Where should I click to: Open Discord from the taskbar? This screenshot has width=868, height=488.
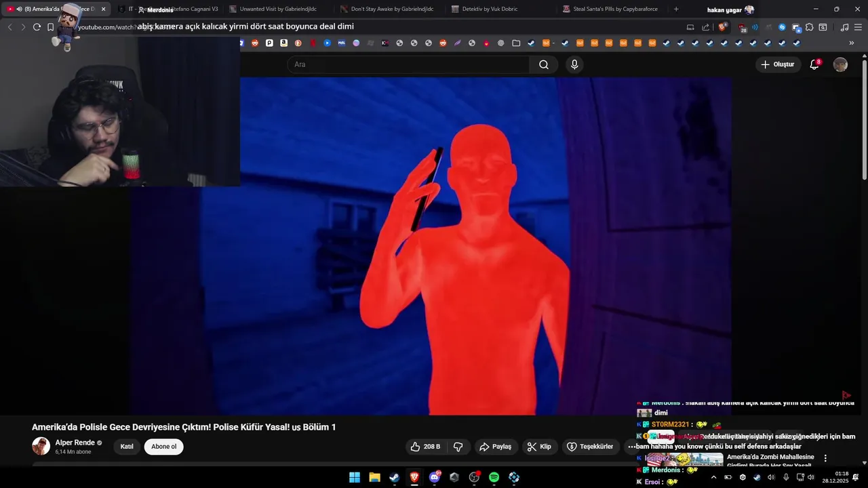pyautogui.click(x=434, y=477)
